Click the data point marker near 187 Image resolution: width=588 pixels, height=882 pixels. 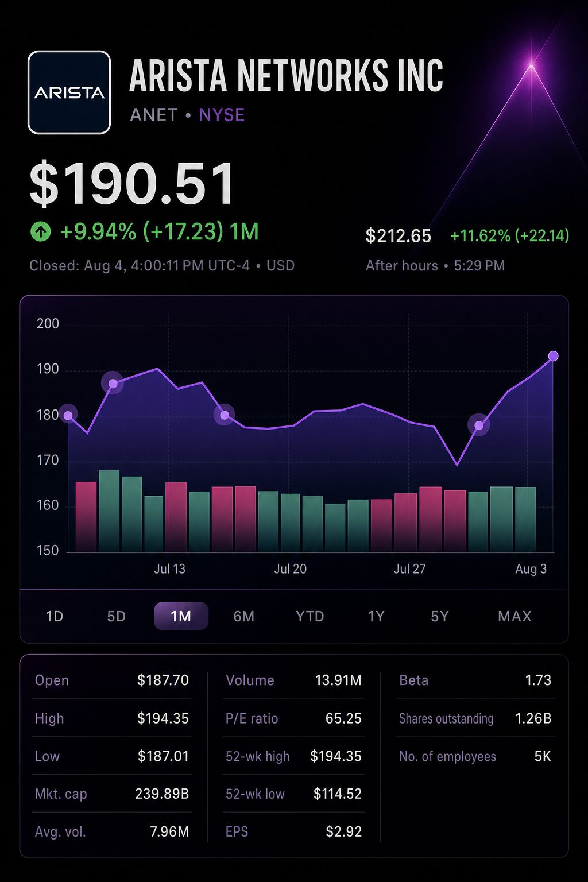[x=113, y=383]
